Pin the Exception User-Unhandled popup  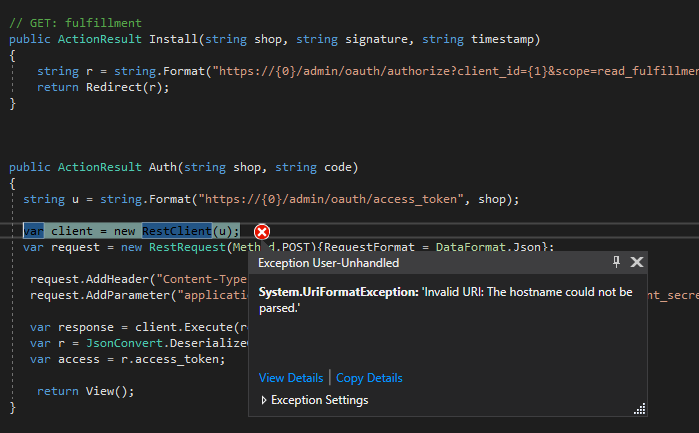coord(616,262)
